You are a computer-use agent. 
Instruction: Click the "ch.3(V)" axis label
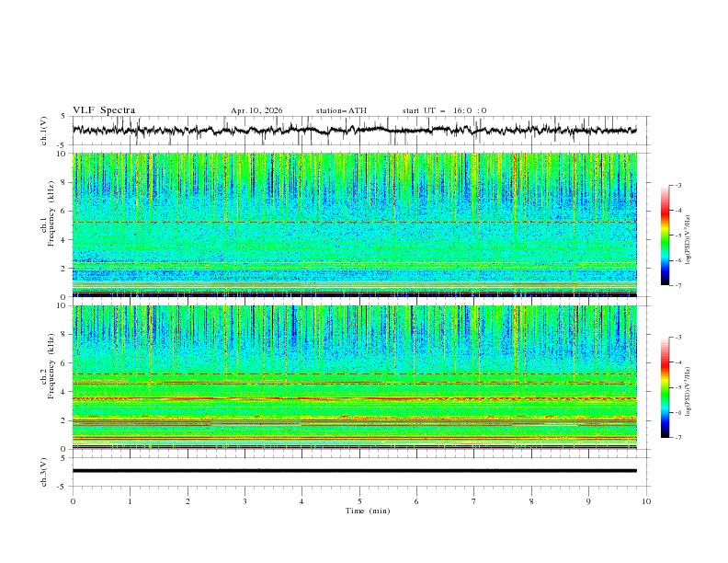pos(44,472)
